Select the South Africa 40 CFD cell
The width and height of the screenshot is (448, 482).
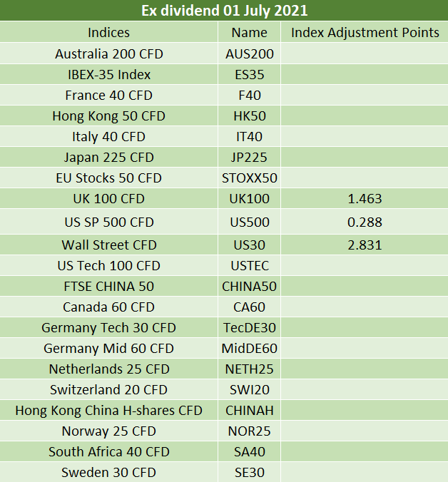(109, 451)
